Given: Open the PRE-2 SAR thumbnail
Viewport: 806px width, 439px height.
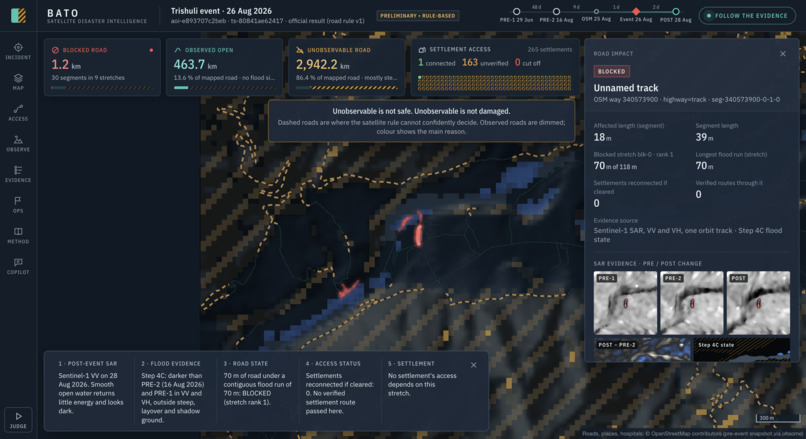Looking at the screenshot, I should (691, 303).
